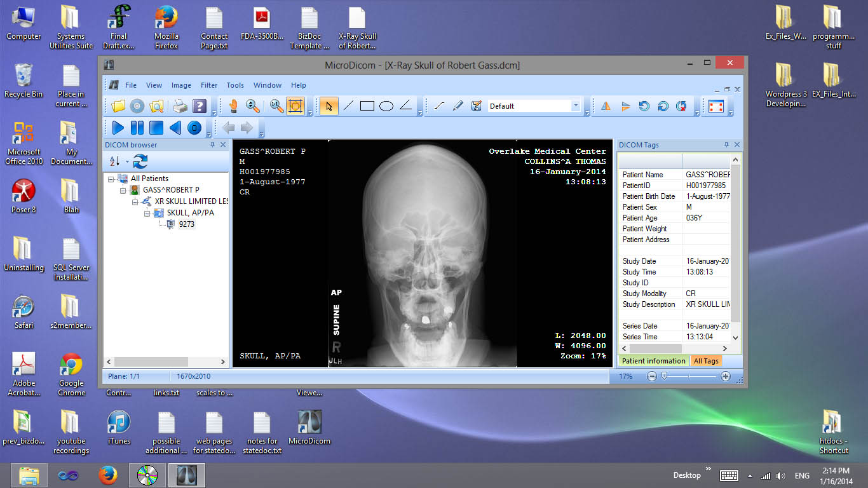
Task: Click the Pause playback button
Action: point(137,128)
